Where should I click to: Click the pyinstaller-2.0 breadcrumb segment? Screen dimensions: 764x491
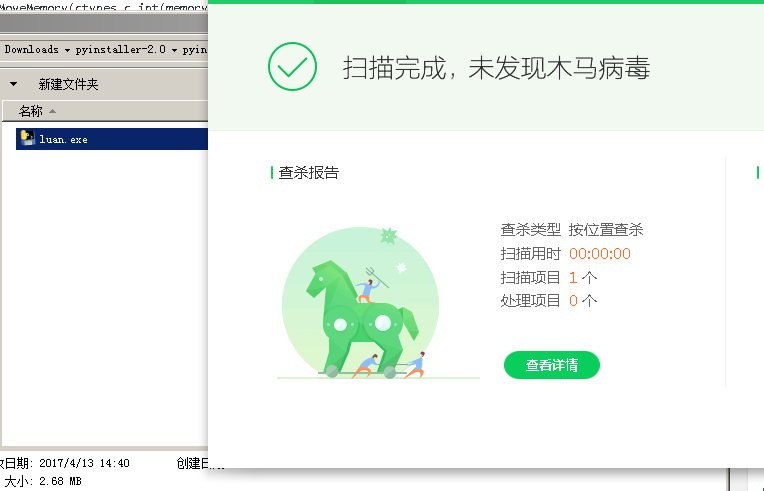tap(121, 48)
